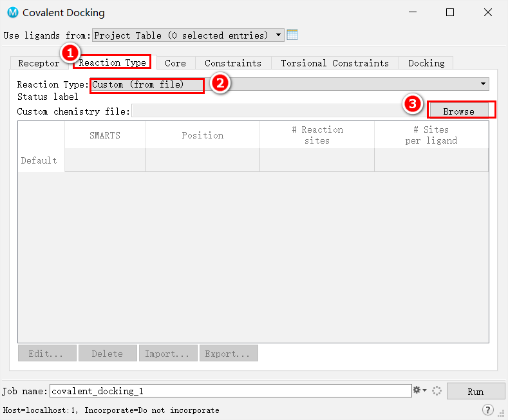The image size is (508, 420).
Task: Expand the Use ligands from dropdown
Action: 188,35
